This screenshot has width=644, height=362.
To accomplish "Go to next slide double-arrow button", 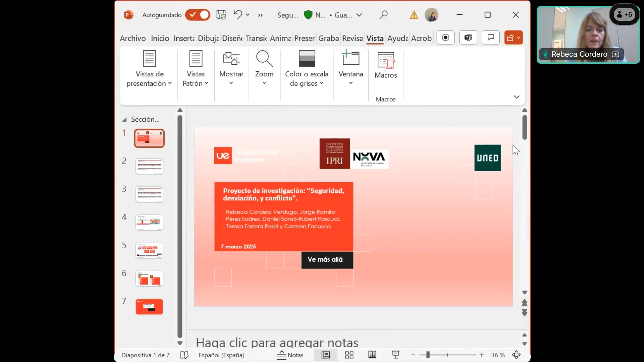I will pyautogui.click(x=525, y=313).
